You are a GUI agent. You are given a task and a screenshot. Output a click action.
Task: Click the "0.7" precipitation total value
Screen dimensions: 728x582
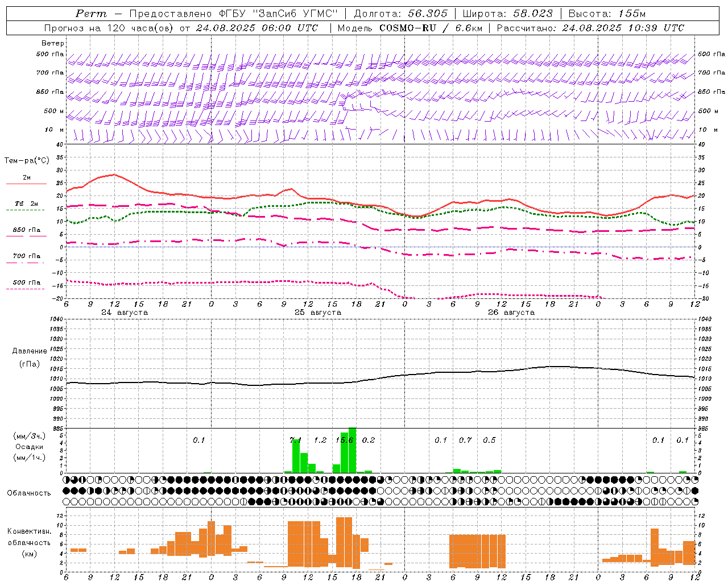[x=465, y=440]
